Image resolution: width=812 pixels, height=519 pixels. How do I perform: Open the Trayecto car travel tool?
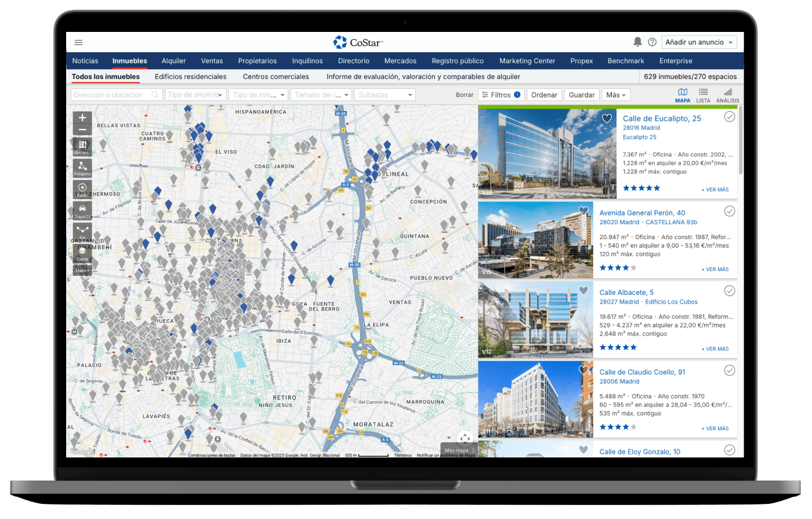pos(82,210)
